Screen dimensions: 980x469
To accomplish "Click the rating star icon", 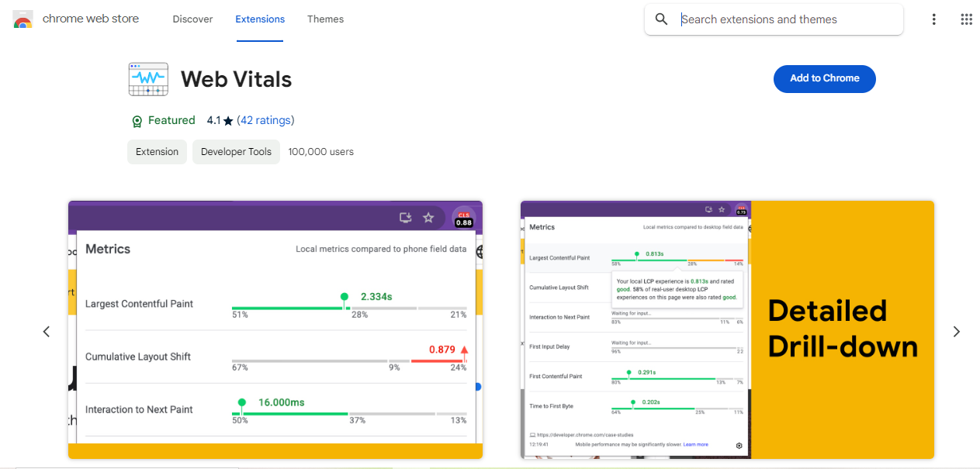I will click(x=228, y=121).
